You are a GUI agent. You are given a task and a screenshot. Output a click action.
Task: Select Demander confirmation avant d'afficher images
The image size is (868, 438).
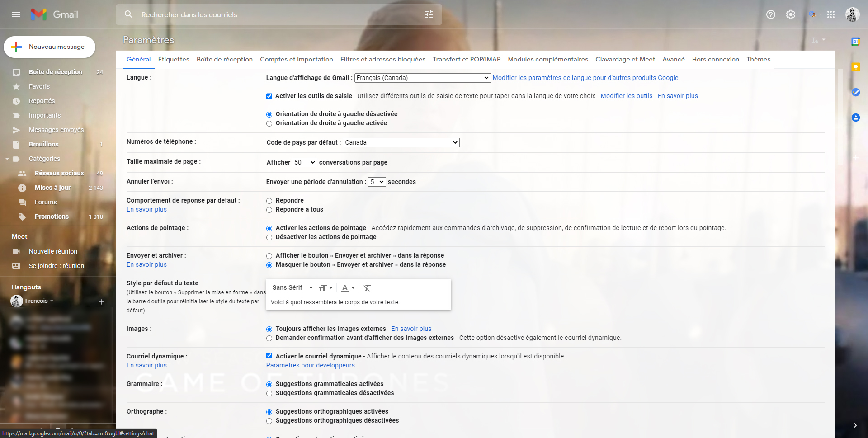(x=269, y=338)
